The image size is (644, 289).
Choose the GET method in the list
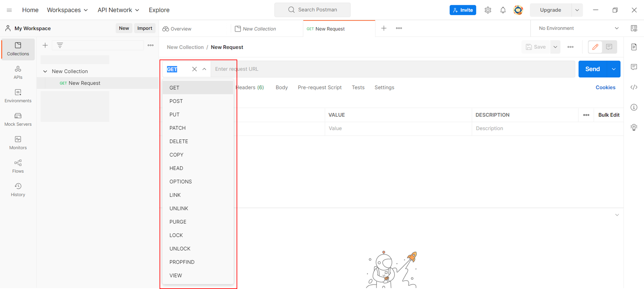tap(198, 88)
